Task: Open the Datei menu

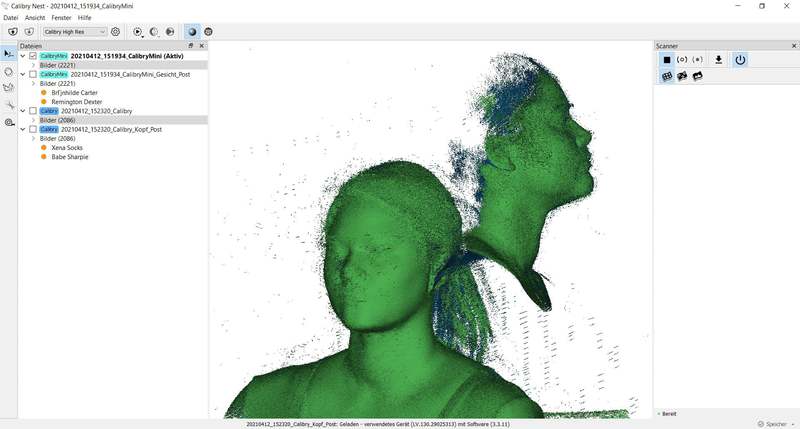Action: (11, 18)
